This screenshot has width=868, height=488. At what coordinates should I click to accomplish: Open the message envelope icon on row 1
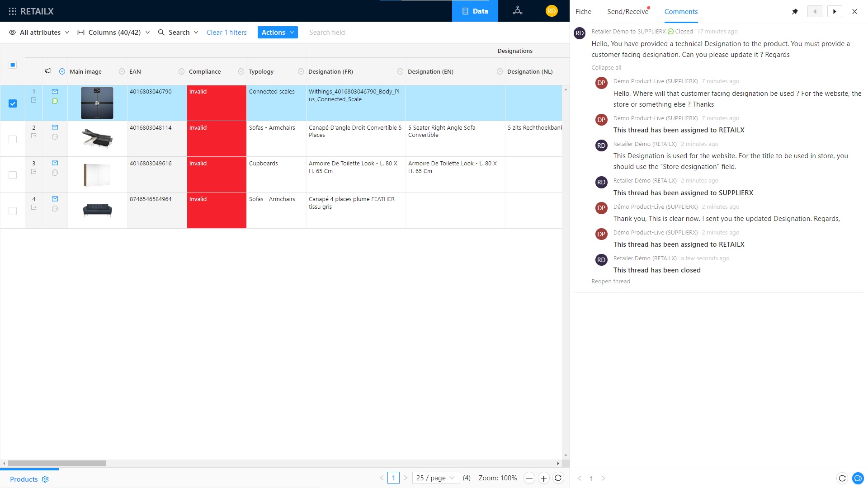[55, 91]
